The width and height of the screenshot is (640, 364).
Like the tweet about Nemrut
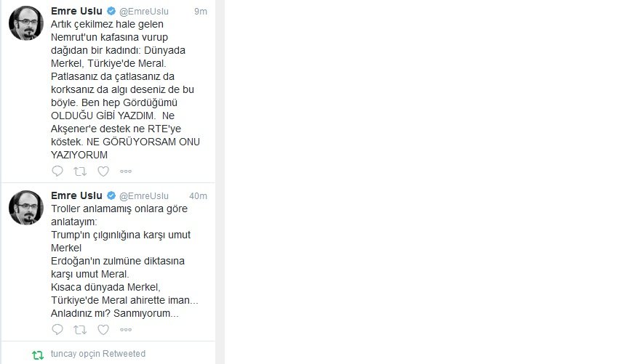[x=103, y=171]
